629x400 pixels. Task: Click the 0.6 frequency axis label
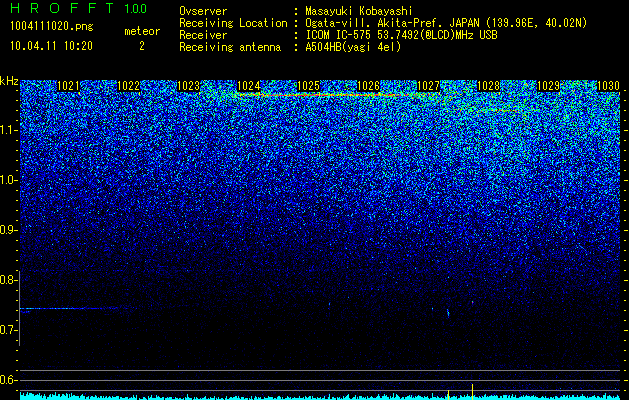(8, 380)
